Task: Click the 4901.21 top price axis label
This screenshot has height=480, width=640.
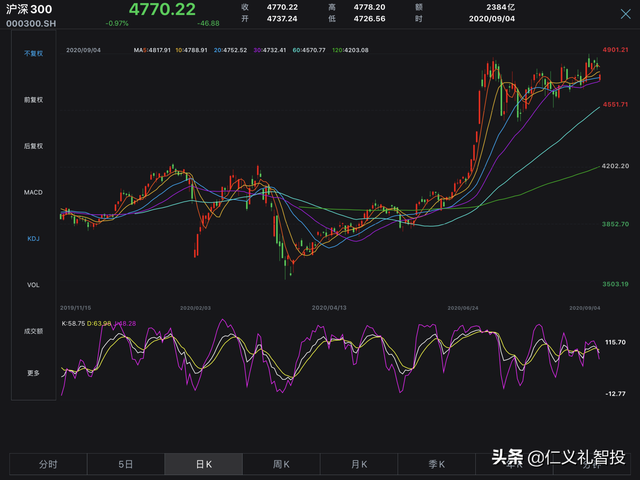Action: point(614,49)
